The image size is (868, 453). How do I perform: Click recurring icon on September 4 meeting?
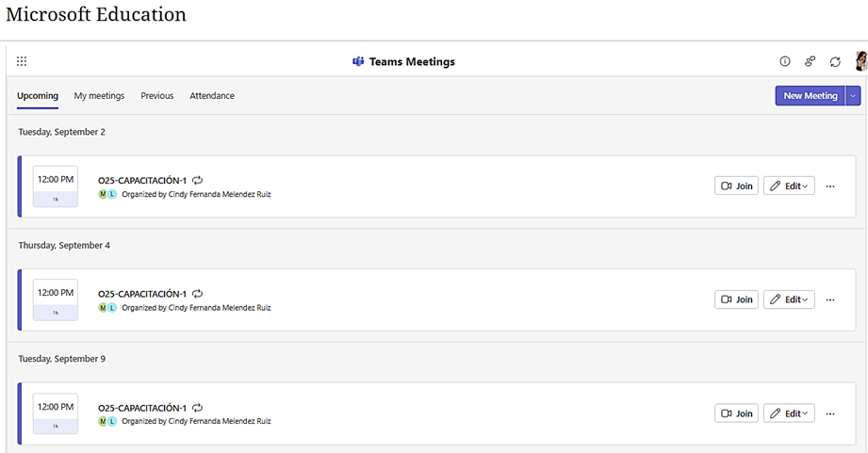[x=198, y=294]
